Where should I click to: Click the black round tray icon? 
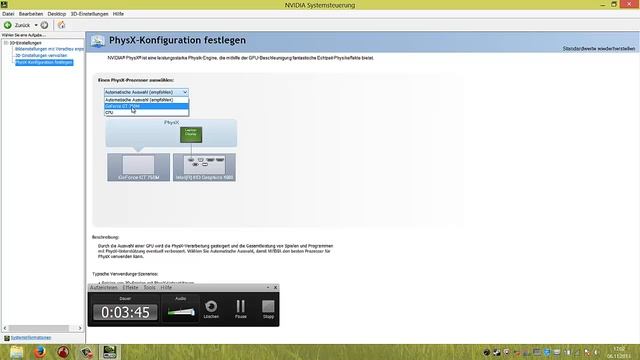[487, 352]
